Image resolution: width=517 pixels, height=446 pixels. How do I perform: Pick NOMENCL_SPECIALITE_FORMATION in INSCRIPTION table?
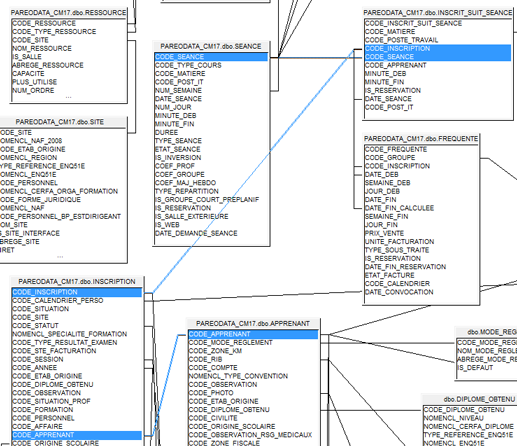70,334
